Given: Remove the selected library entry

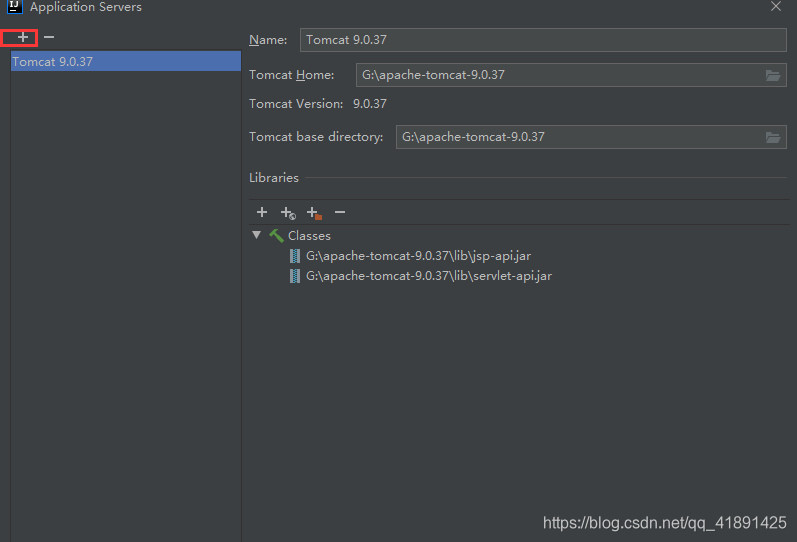Looking at the screenshot, I should [x=340, y=212].
